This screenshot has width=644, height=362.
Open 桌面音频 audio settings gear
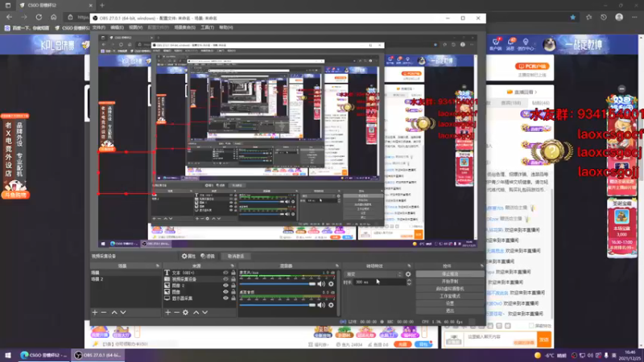331,305
